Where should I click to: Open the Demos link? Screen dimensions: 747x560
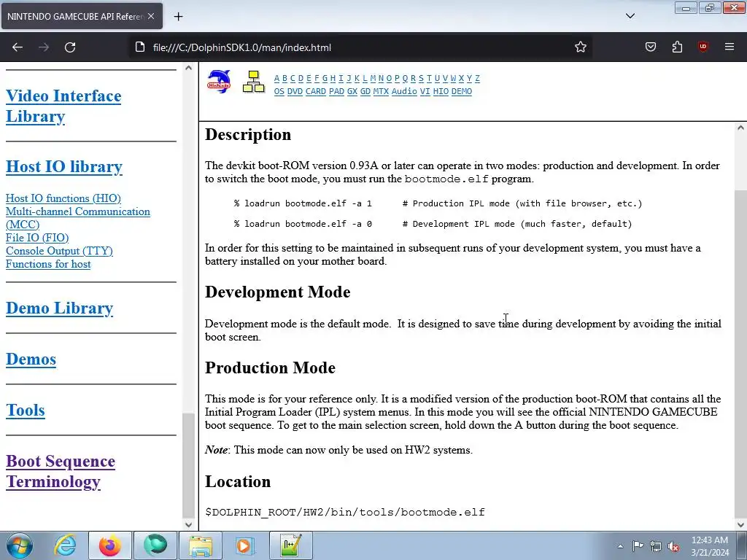(x=31, y=359)
